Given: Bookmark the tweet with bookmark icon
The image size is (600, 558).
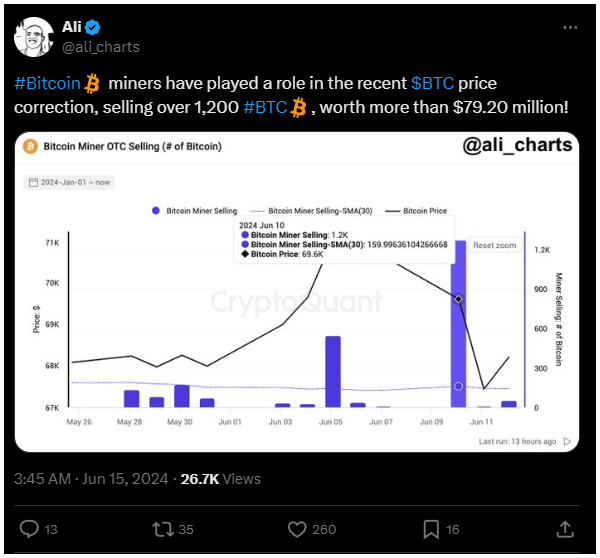Looking at the screenshot, I should click(x=431, y=529).
